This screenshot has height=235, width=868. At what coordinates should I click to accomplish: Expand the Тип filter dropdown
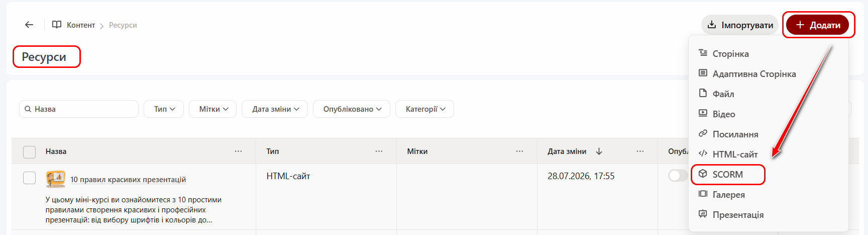(x=164, y=109)
